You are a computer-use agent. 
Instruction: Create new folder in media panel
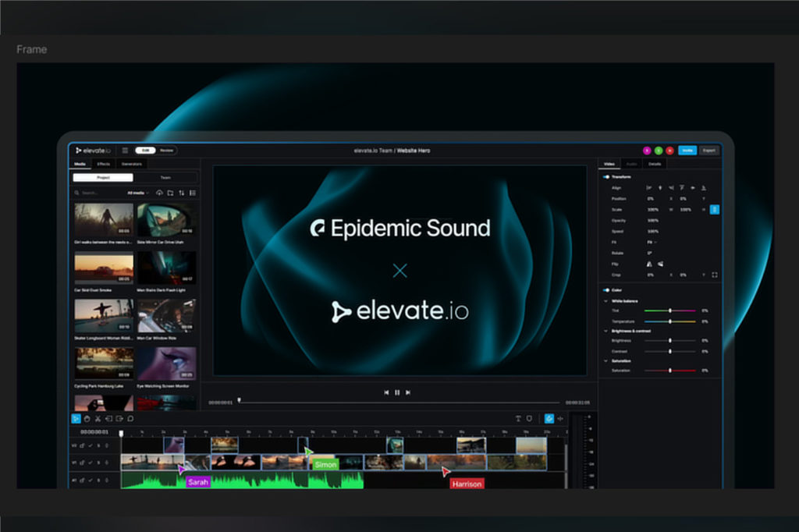point(170,193)
